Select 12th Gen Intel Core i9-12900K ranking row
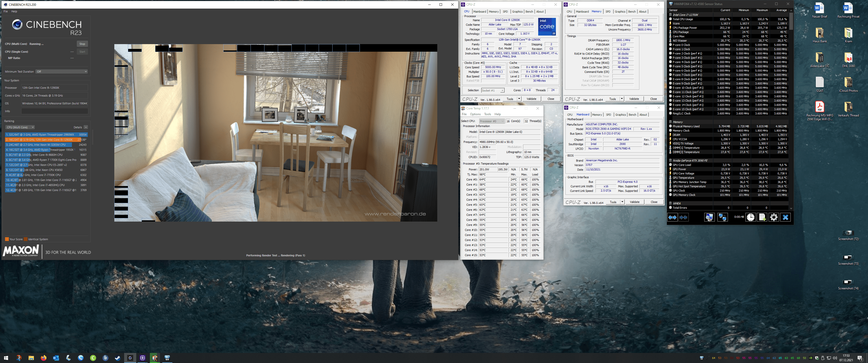 (46, 139)
